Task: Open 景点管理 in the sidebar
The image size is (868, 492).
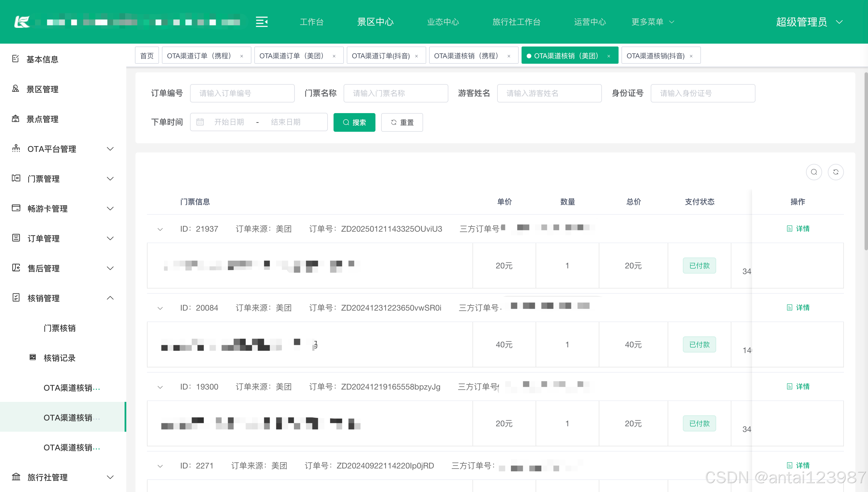Action: tap(42, 119)
